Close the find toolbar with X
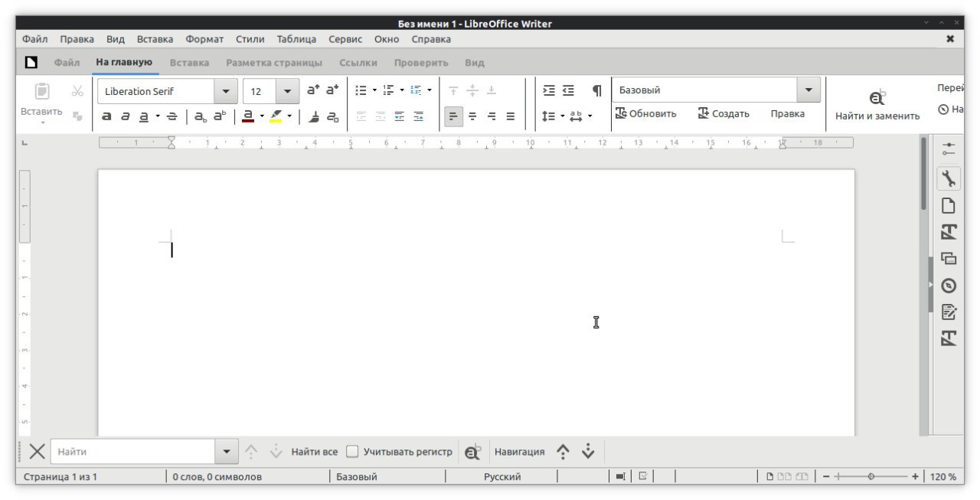The width and height of the screenshot is (980, 500). coord(37,452)
